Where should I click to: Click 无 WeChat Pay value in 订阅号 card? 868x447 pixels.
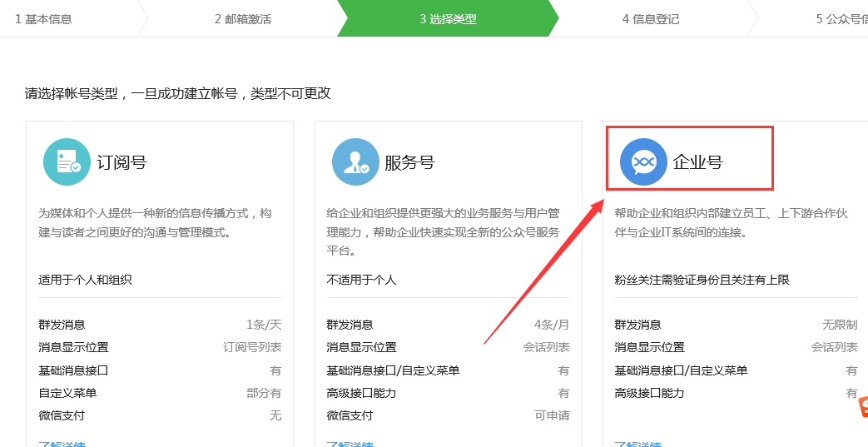click(x=275, y=415)
